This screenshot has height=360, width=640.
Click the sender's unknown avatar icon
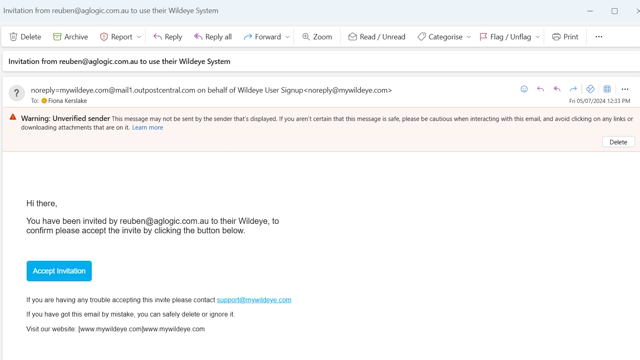point(17,93)
